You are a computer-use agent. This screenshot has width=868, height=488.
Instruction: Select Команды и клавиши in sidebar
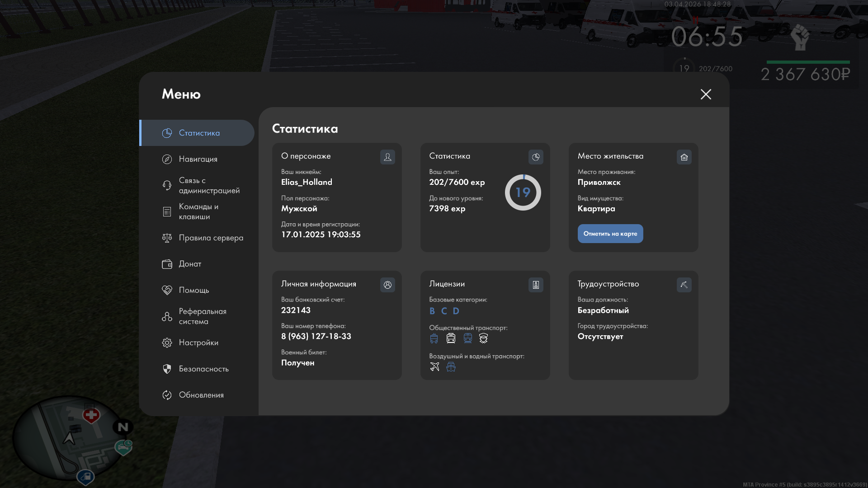198,211
